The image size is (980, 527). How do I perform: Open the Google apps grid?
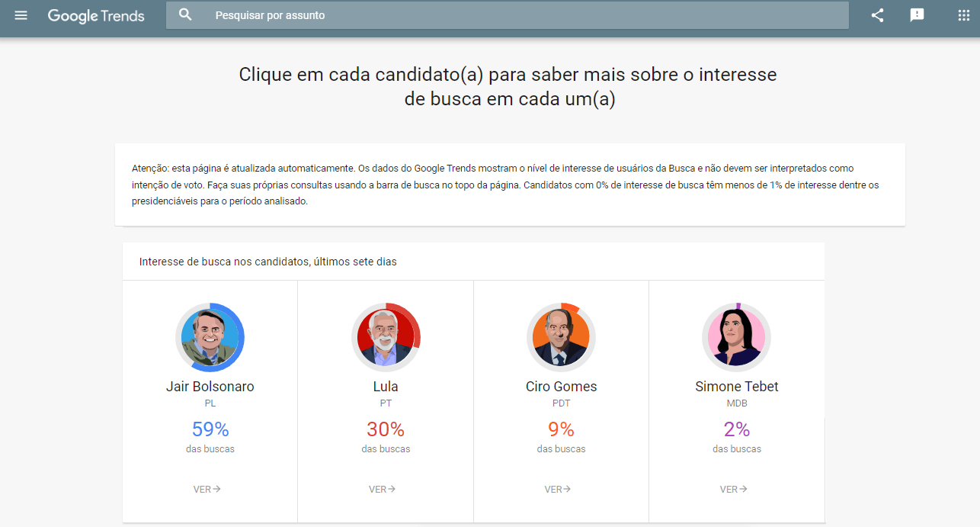[x=963, y=15]
